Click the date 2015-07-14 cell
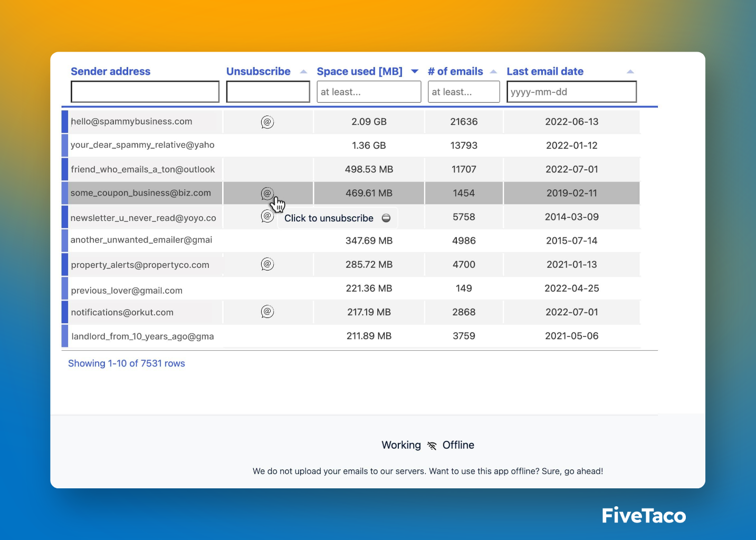The height and width of the screenshot is (540, 756). [572, 241]
